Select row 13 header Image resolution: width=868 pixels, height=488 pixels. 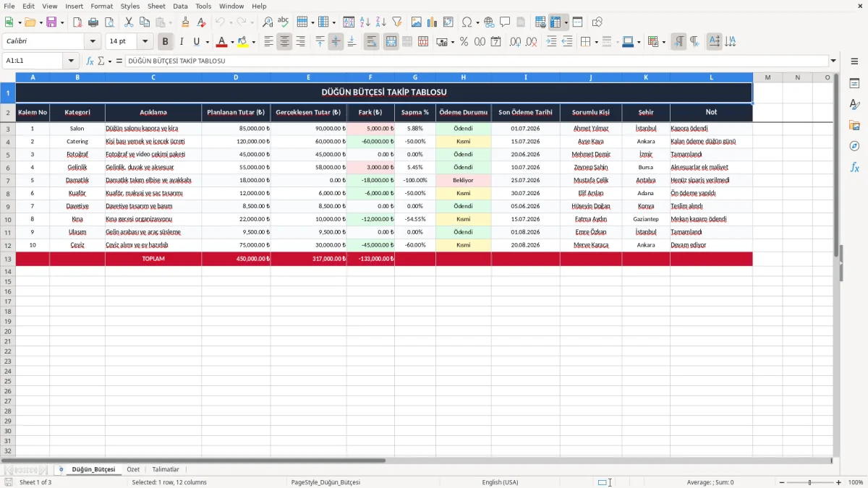coord(8,259)
